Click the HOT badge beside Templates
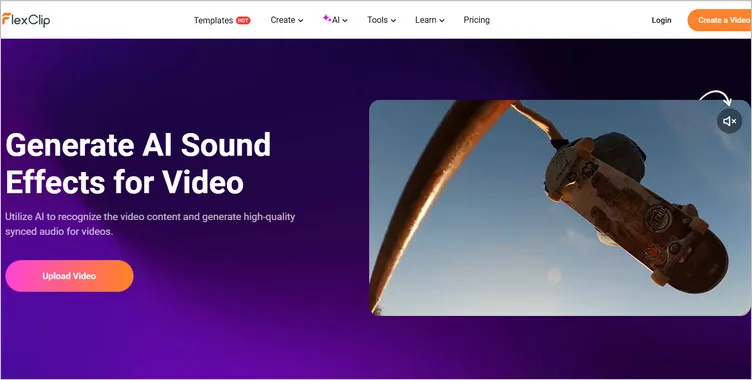Image resolution: width=752 pixels, height=380 pixels. pos(243,20)
